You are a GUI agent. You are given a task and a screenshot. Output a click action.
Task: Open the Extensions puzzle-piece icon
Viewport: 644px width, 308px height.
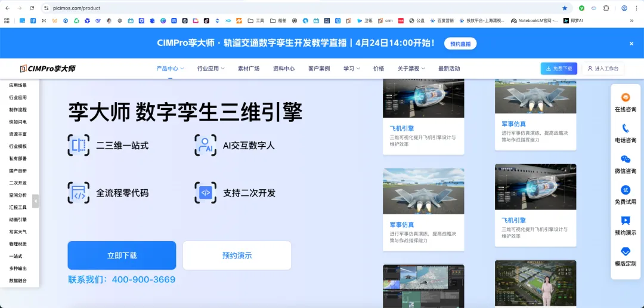pos(606,8)
